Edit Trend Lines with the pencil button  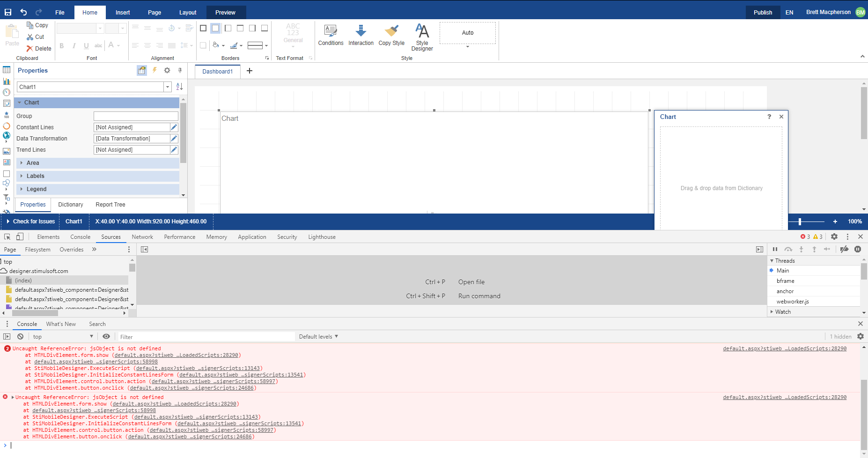click(174, 150)
